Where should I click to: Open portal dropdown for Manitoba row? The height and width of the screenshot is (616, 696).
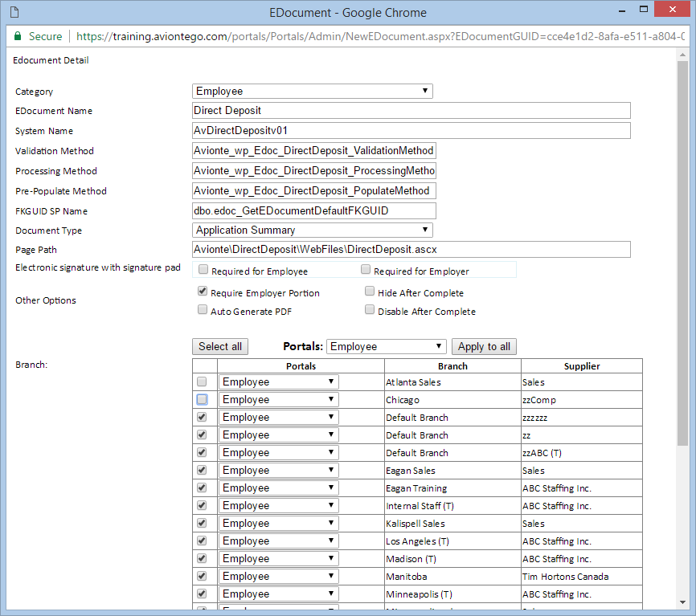coord(278,576)
